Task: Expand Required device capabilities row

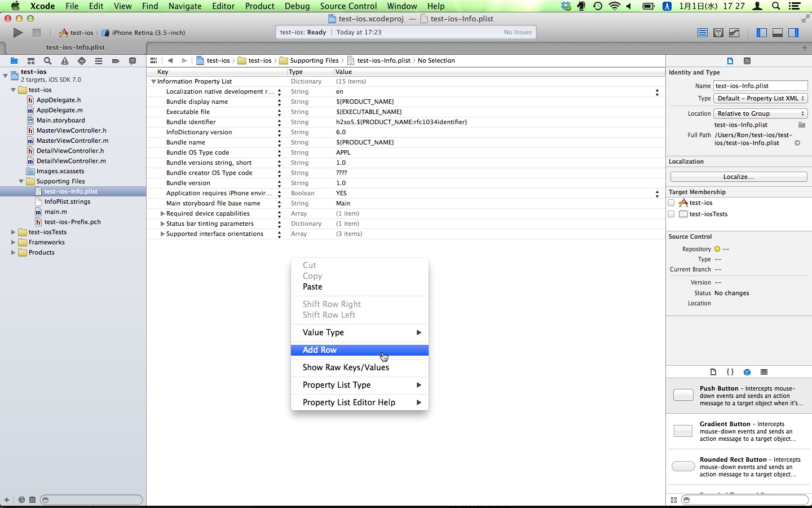Action: point(162,214)
